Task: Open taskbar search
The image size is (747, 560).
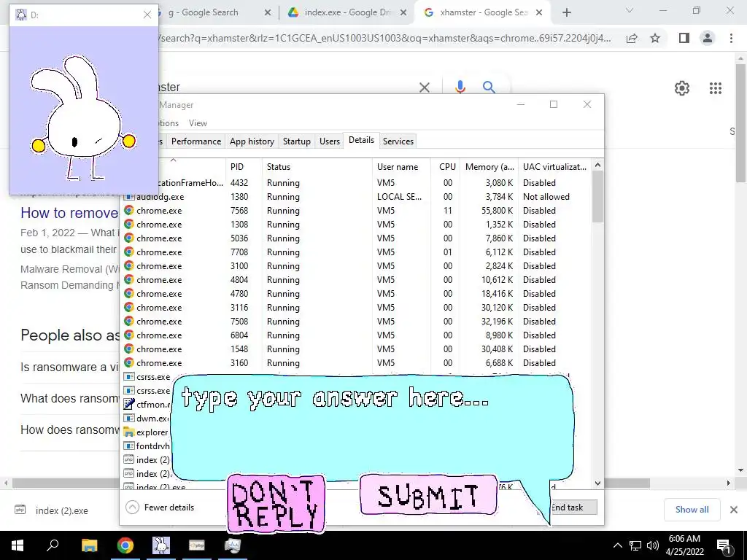Action: (52, 545)
